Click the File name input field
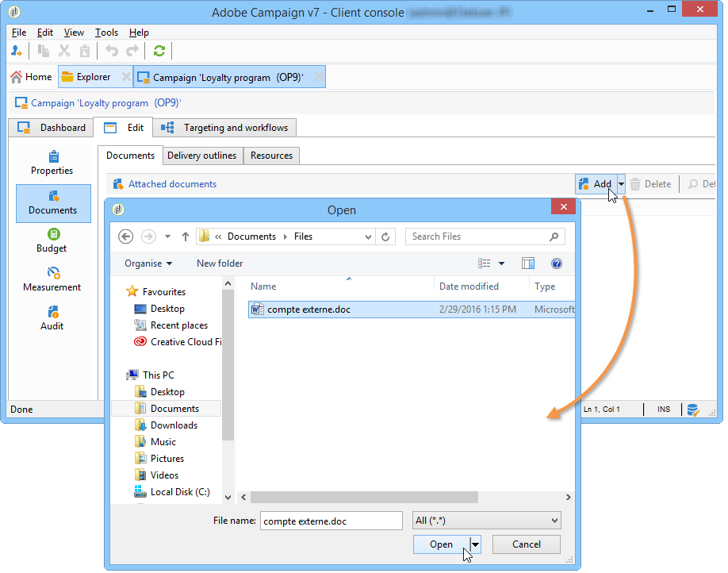This screenshot has width=728, height=573. [x=331, y=521]
